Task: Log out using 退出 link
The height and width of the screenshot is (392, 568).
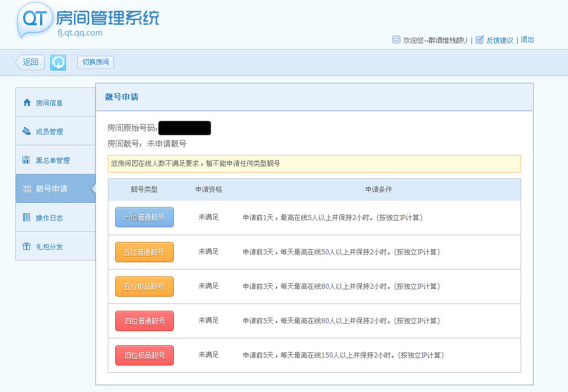Action: pyautogui.click(x=527, y=39)
